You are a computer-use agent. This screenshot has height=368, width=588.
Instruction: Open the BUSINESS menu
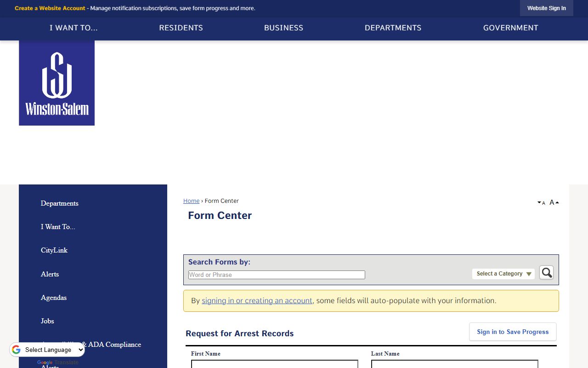tap(283, 28)
